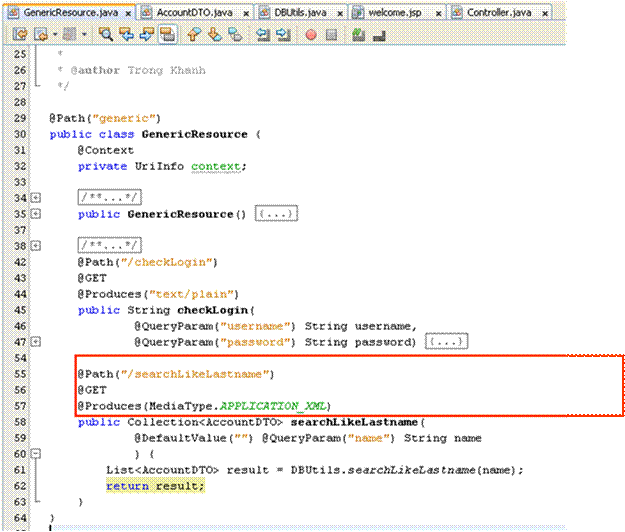Click the @Context annotation on line 31
This screenshot has width=625, height=532.
(x=106, y=150)
